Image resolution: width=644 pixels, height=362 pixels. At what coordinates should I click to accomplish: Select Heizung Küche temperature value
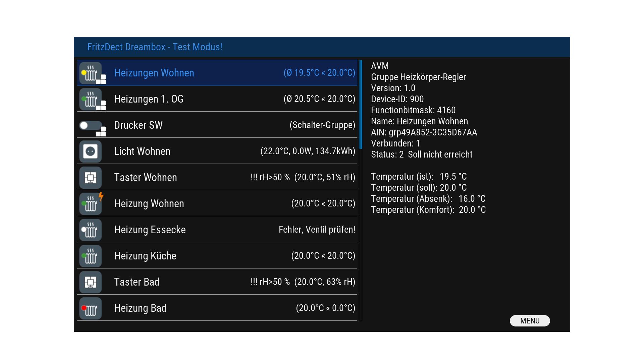(x=323, y=256)
